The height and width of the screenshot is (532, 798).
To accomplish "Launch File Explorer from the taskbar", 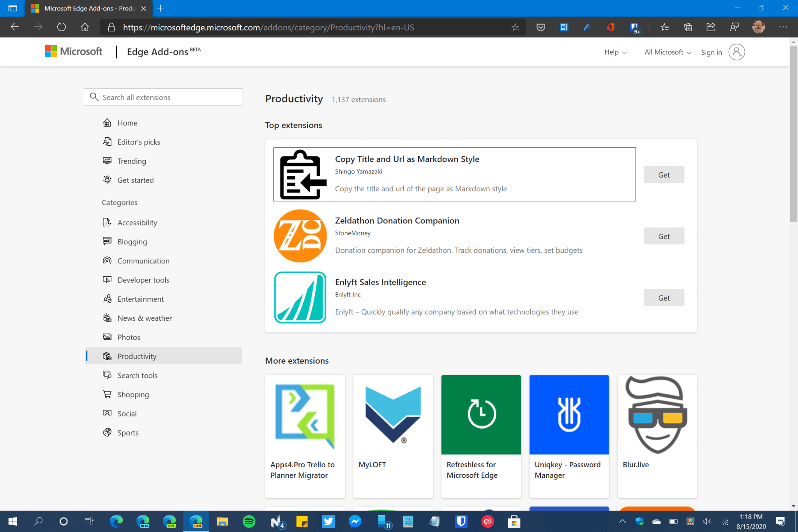I will point(222,521).
